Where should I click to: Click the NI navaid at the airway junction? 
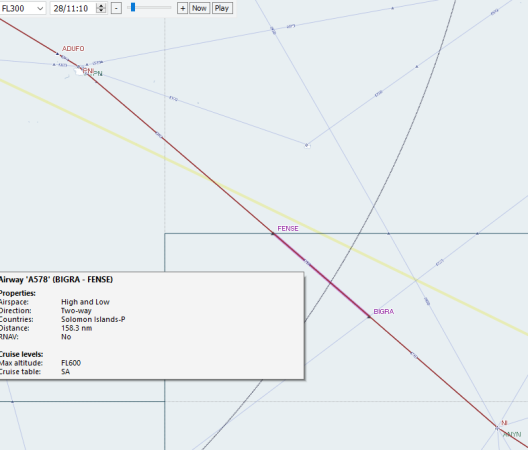[497, 428]
